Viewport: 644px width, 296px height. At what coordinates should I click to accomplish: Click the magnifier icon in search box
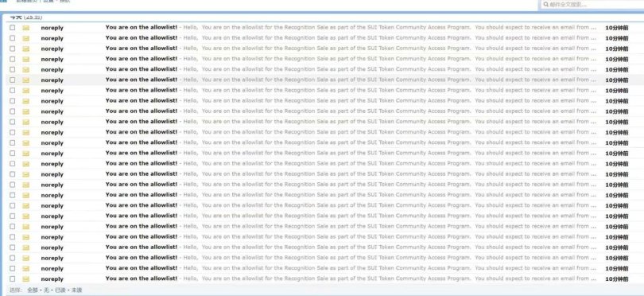(x=546, y=5)
